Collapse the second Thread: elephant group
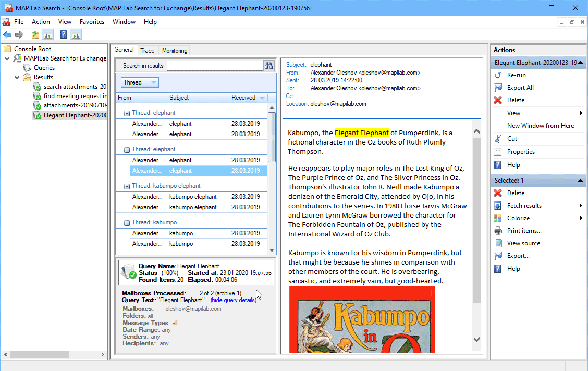 (127, 150)
